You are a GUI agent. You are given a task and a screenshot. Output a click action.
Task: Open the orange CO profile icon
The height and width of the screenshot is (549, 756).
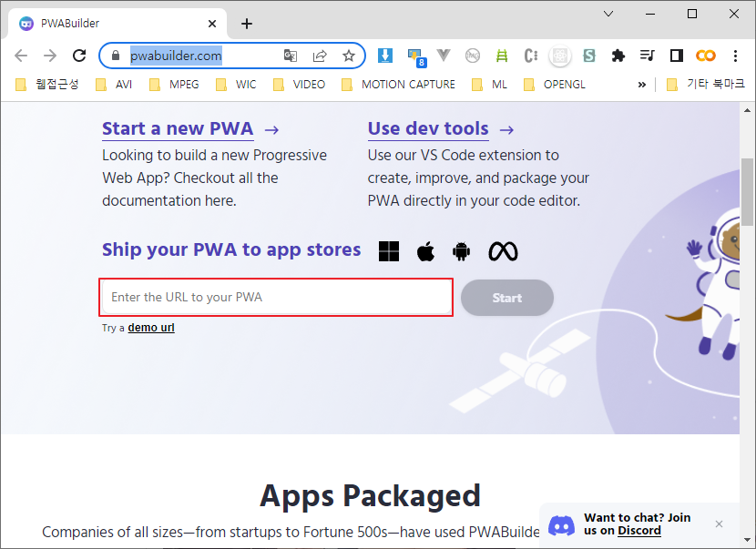[x=705, y=56]
